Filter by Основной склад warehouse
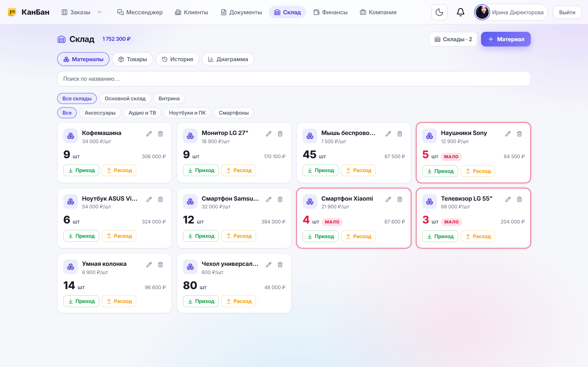The height and width of the screenshot is (367, 588). 125,98
